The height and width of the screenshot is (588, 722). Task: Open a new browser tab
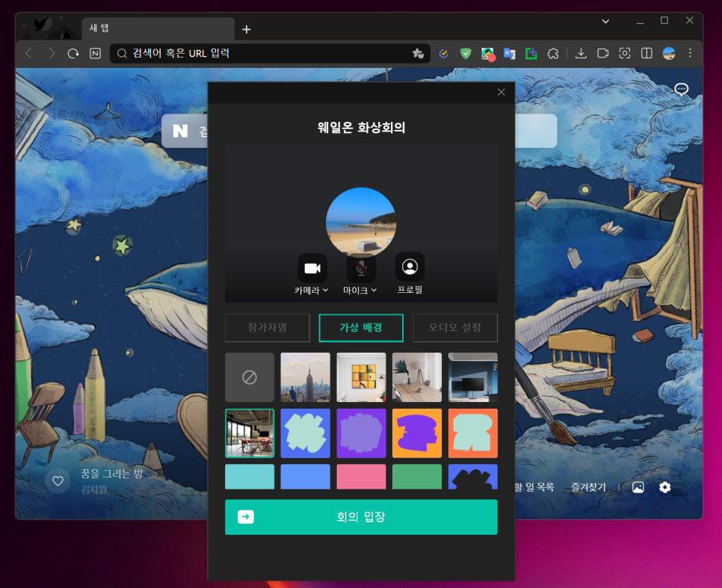pyautogui.click(x=247, y=29)
